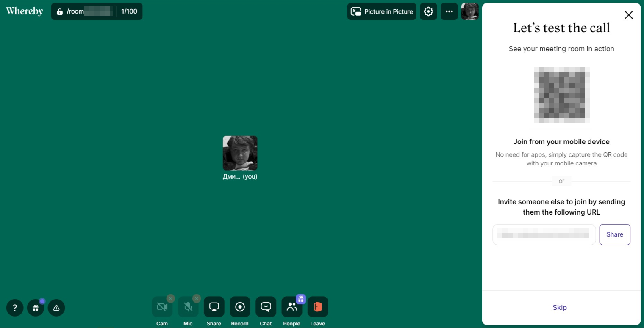Image resolution: width=644 pixels, height=328 pixels.
Task: Open the People list
Action: pos(291,307)
